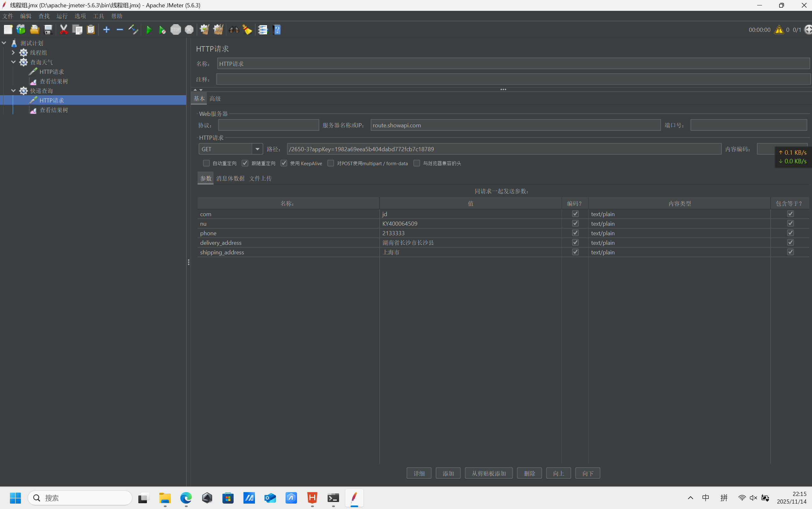Expand the 线程组 tree node
Viewport: 812px width, 509px height.
tap(13, 53)
